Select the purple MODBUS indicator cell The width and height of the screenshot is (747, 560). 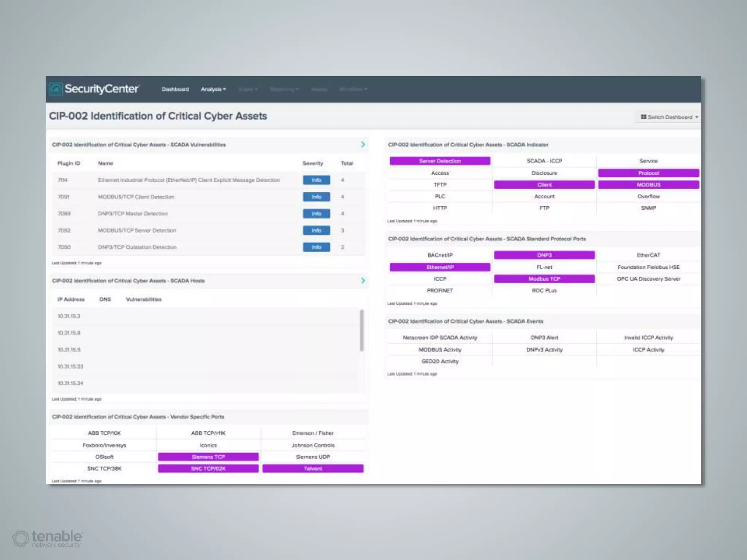click(x=648, y=185)
